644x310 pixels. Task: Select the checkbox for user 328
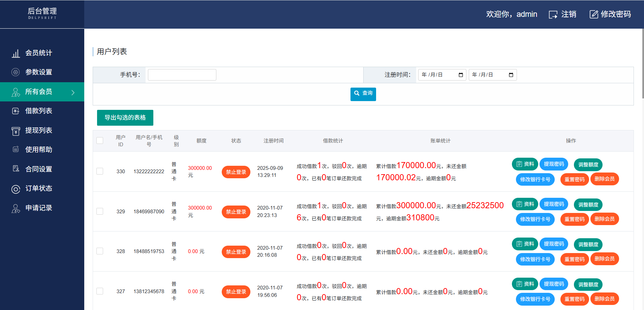coord(100,251)
